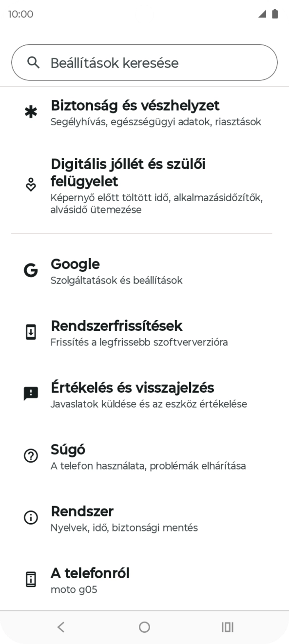This screenshot has height=644, width=289.
Task: Select the Súgó question mark icon
Action: (x=31, y=455)
